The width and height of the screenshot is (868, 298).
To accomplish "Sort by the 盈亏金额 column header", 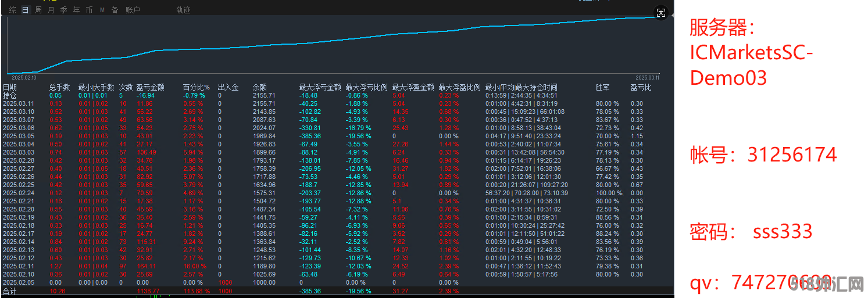I will (151, 87).
